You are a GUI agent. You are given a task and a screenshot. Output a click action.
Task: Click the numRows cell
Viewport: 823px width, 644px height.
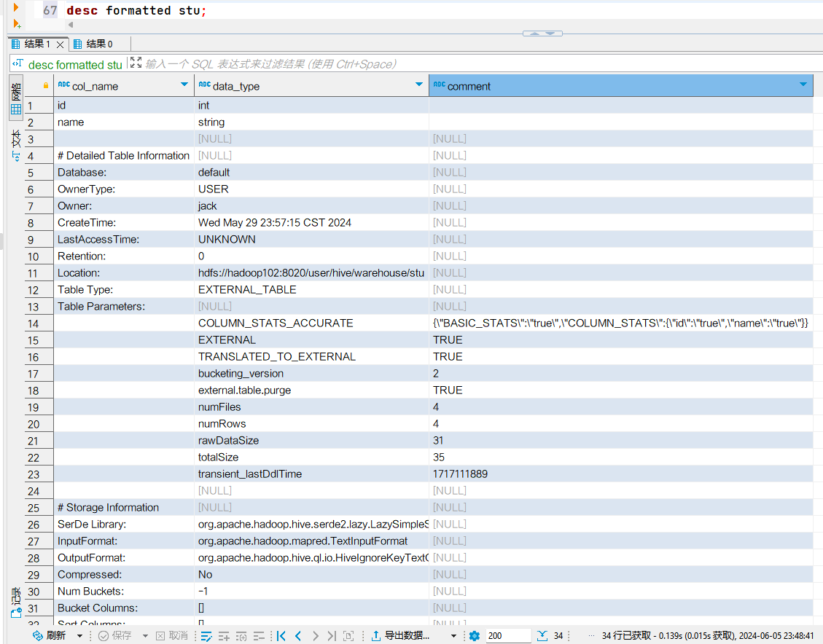click(312, 424)
